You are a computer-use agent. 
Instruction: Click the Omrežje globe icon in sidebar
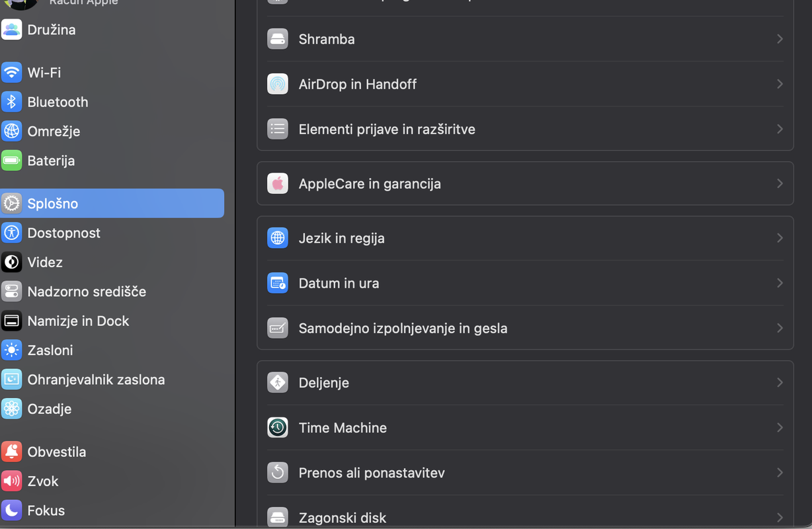point(11,131)
